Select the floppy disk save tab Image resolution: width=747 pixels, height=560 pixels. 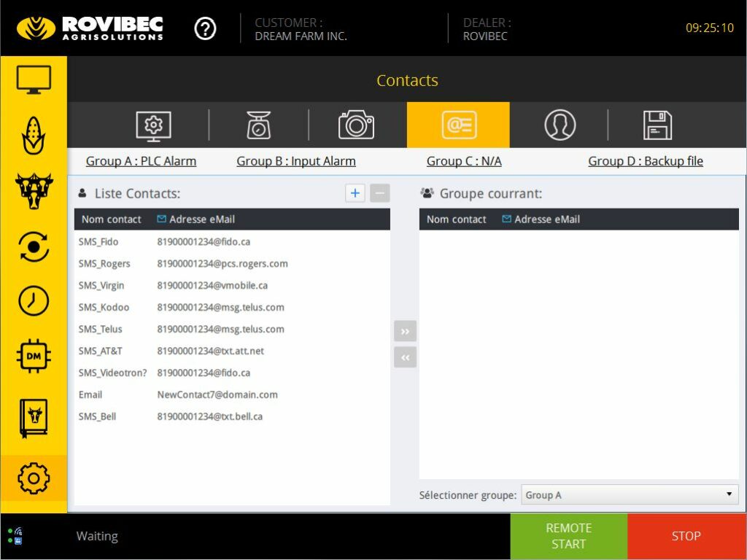pyautogui.click(x=657, y=125)
